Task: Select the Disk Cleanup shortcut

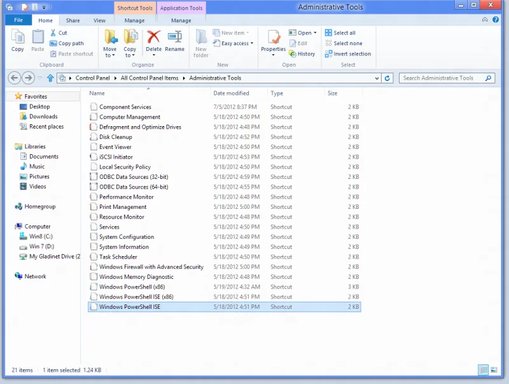Action: point(224,137)
